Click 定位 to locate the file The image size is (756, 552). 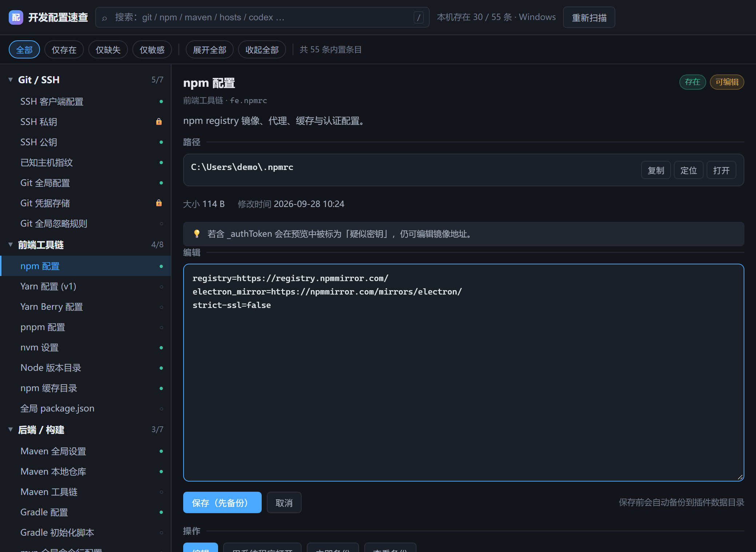689,170
